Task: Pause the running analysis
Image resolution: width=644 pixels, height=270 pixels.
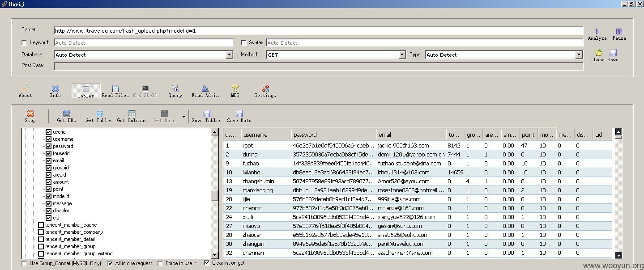Action: pyautogui.click(x=619, y=32)
